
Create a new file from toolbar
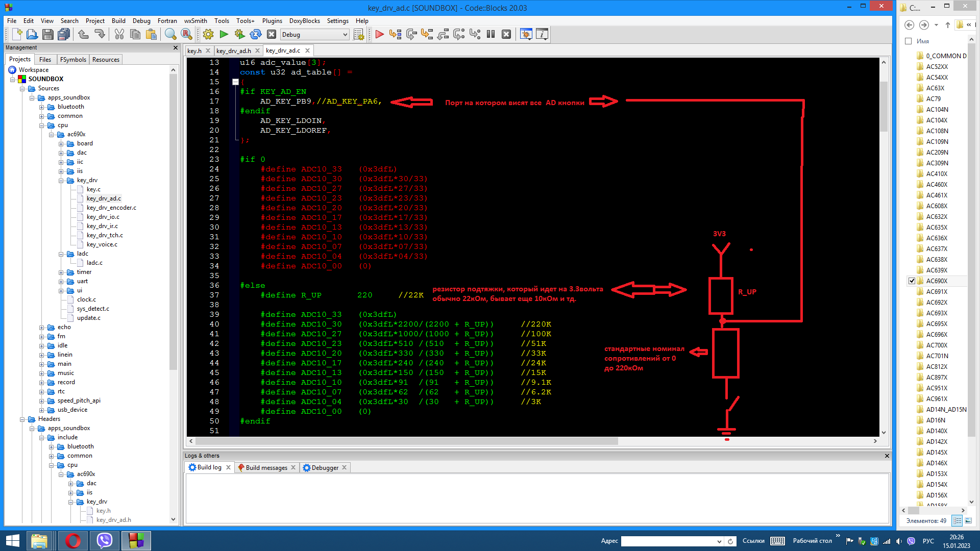tap(17, 34)
